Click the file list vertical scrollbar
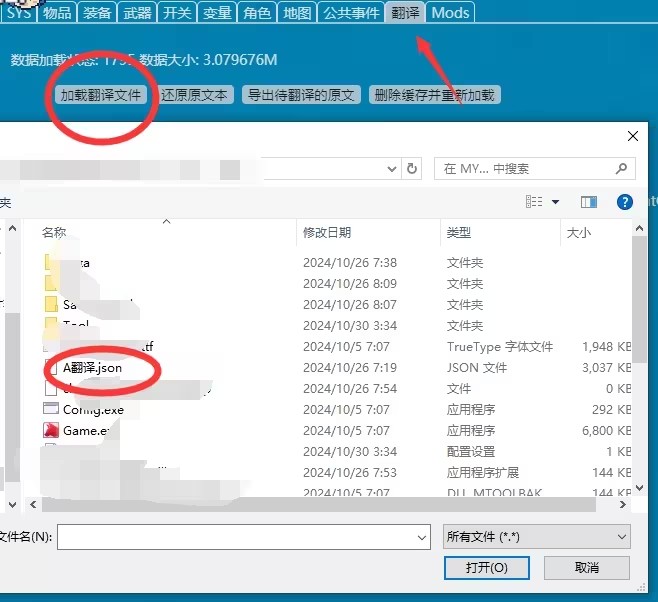Screen dimensions: 658x602 (x=639, y=299)
